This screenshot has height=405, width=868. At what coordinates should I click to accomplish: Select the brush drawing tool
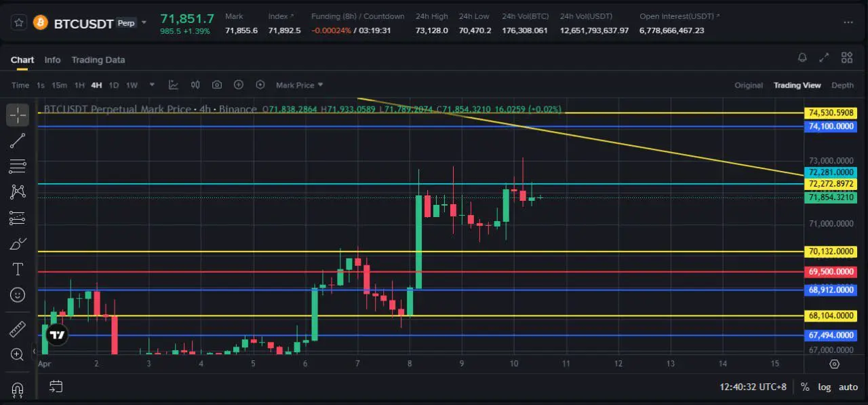click(x=18, y=244)
